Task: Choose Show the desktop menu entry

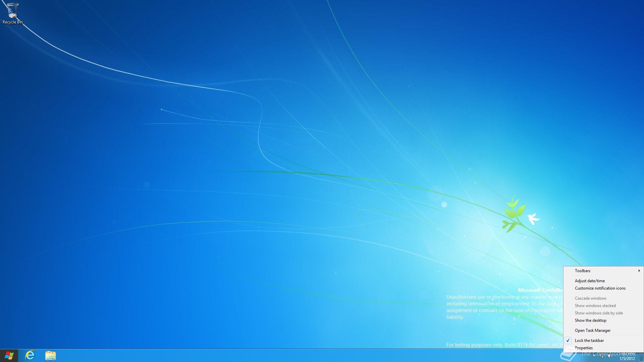Action: click(x=603, y=320)
